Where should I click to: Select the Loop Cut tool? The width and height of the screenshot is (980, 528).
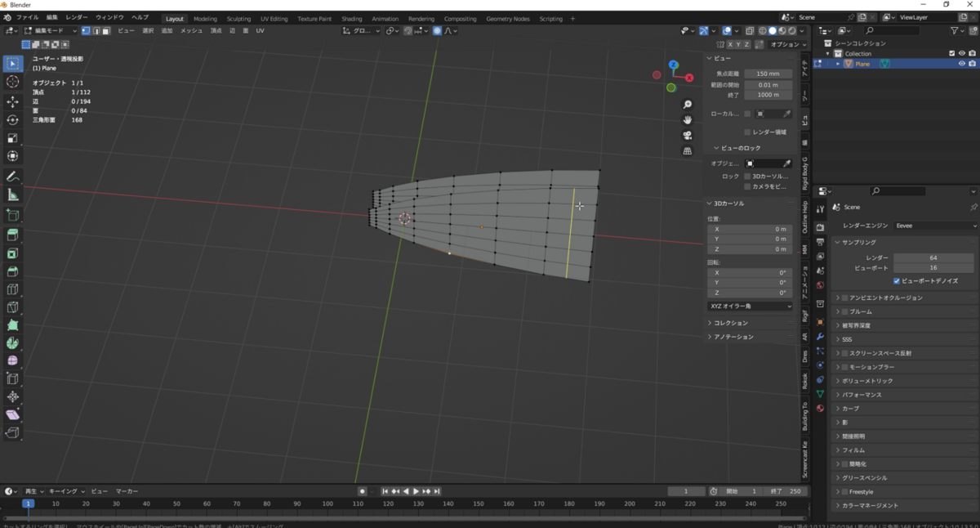coord(13,289)
